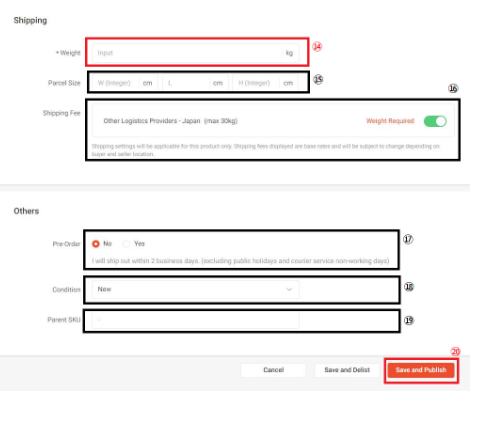Click the parcel height H (Integer) field
Viewport: 498px width, 422px height.
click(265, 83)
